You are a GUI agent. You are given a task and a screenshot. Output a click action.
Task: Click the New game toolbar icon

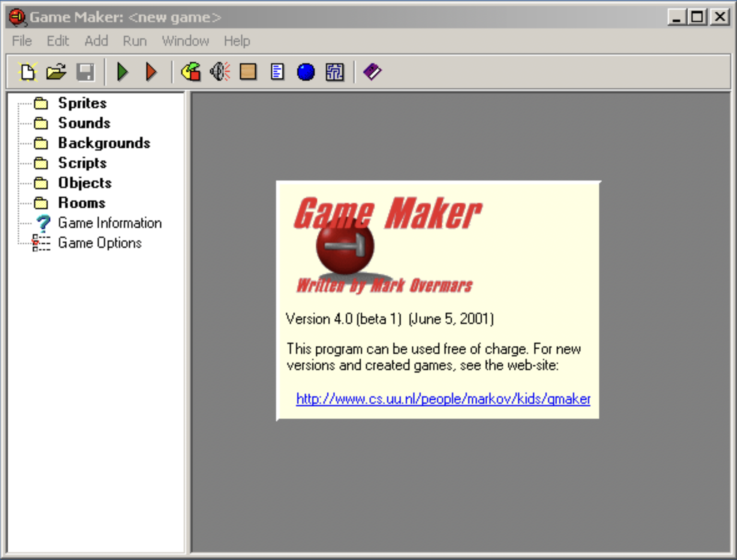(x=27, y=72)
